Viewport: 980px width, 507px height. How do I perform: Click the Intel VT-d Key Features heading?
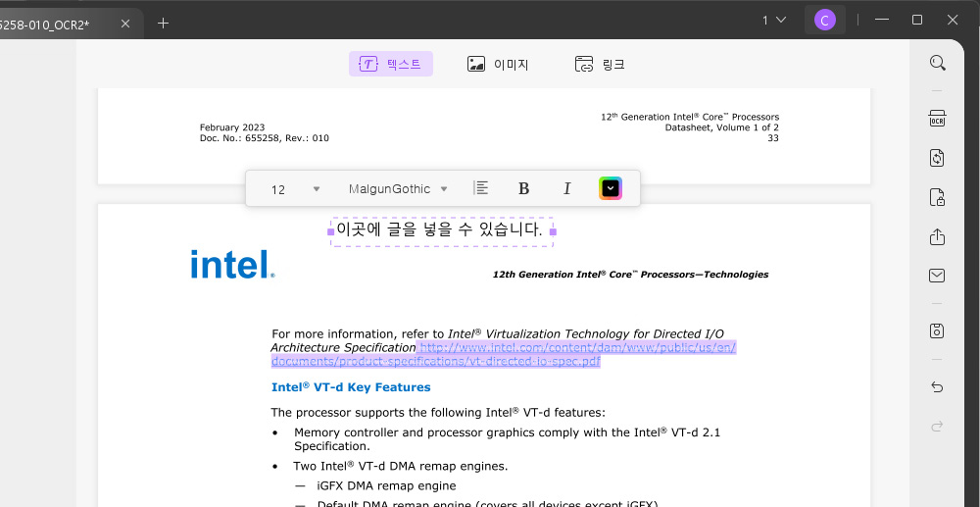pos(351,387)
